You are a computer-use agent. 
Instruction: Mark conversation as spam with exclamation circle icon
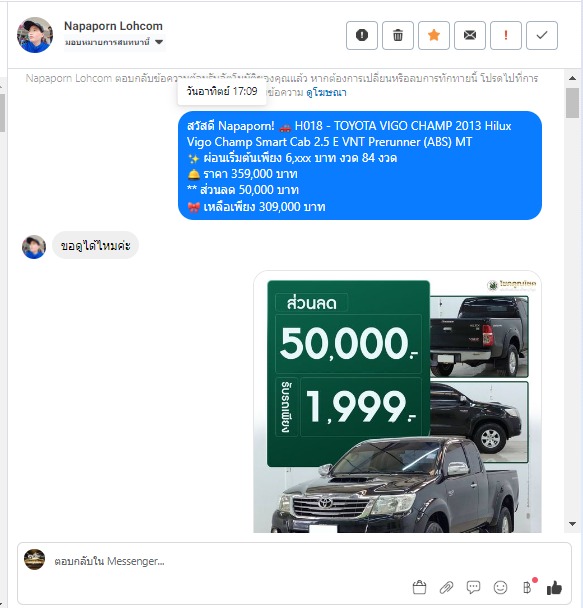click(x=362, y=35)
